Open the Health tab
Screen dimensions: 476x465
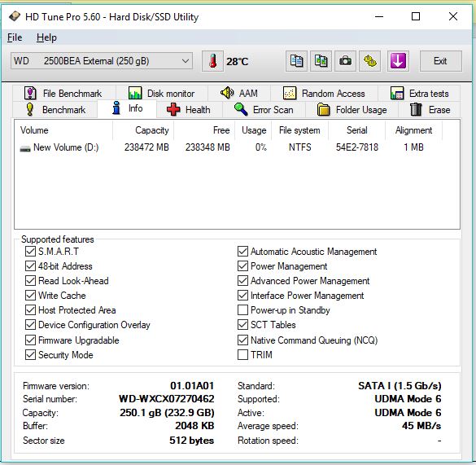(x=189, y=109)
